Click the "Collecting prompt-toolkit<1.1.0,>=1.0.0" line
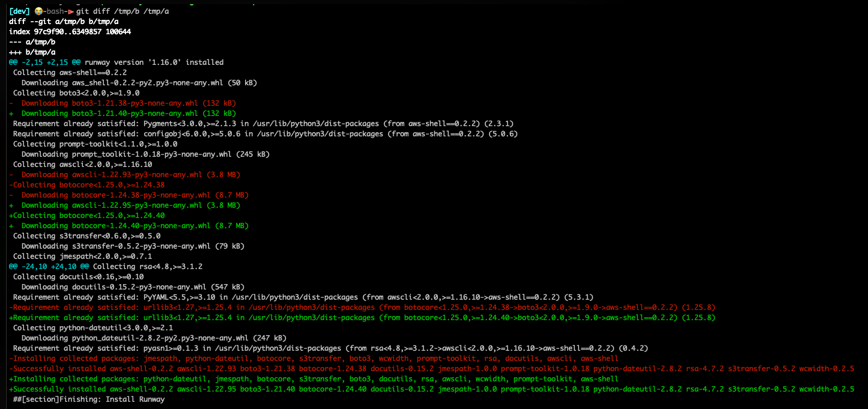 (x=96, y=144)
